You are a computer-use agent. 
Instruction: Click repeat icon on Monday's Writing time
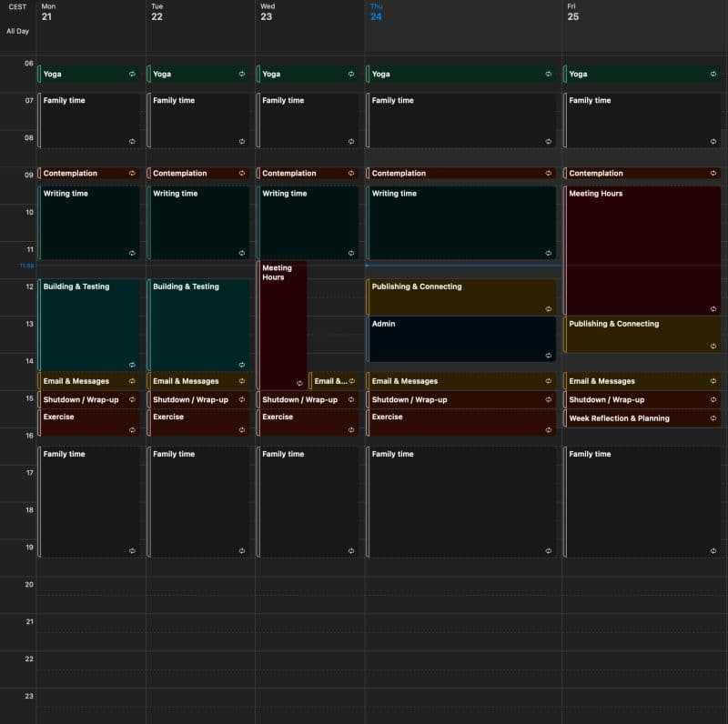click(x=132, y=254)
